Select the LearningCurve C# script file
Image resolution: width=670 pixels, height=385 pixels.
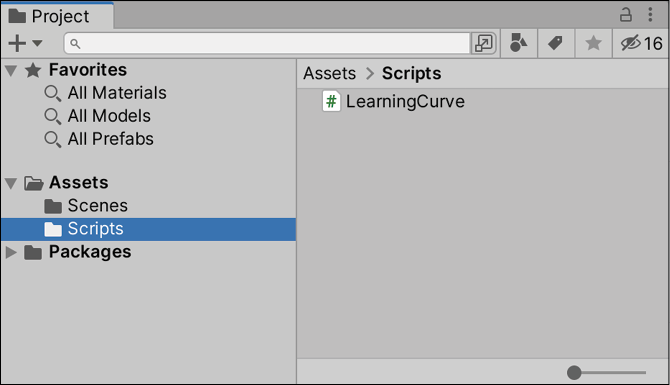[394, 102]
